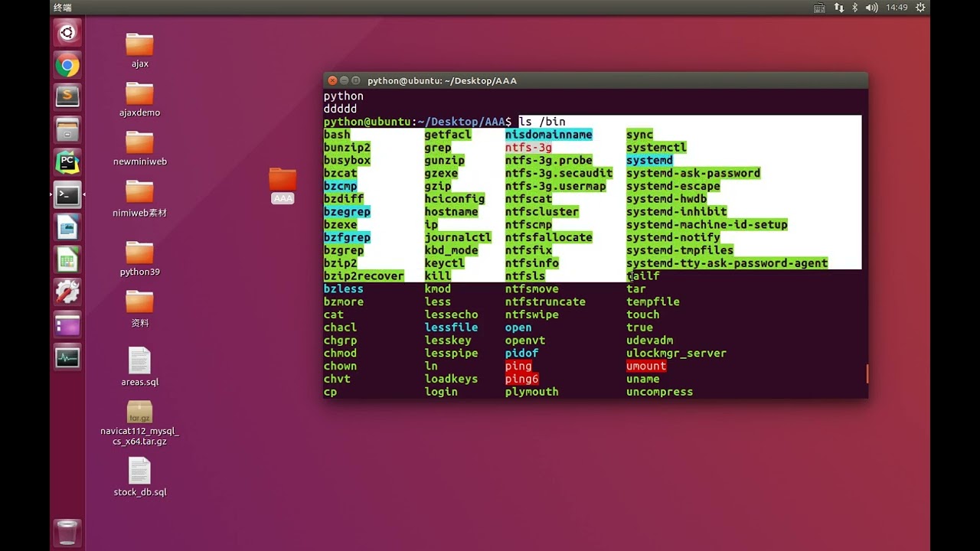Click 'bzip2recover' in the listing
The image size is (980, 551).
pos(364,276)
